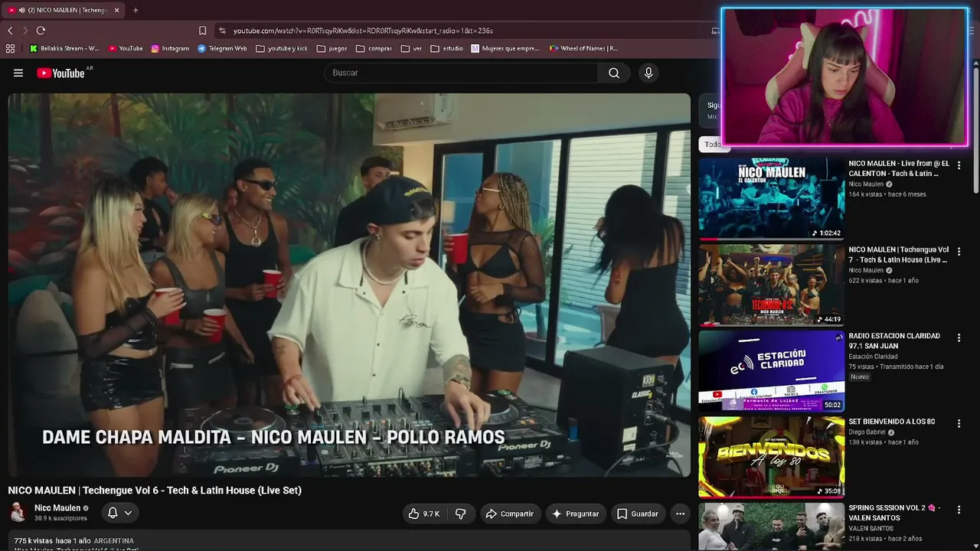Screen dimensions: 980x551
Task: Click the search magnifier button
Action: pos(614,73)
